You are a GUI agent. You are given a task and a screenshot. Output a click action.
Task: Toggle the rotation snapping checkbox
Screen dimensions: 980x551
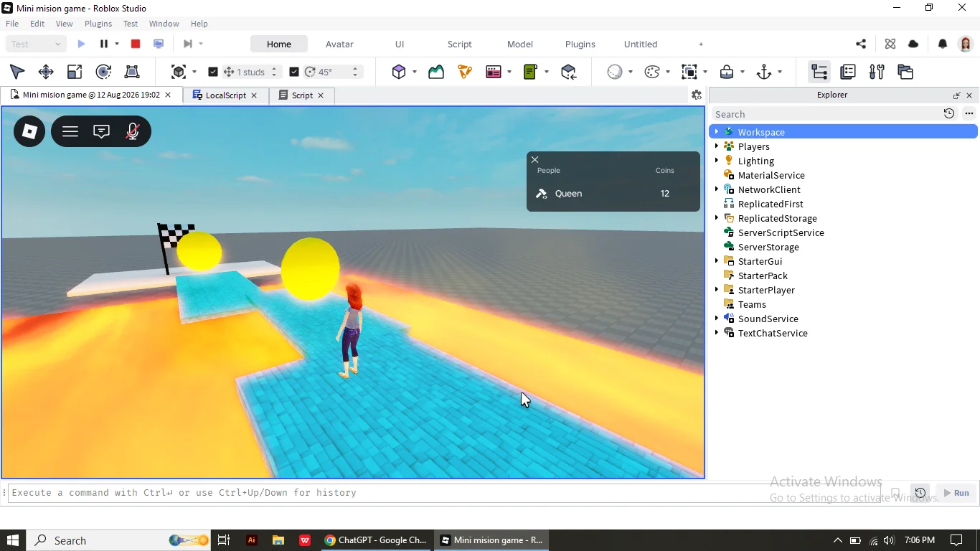pos(294,72)
